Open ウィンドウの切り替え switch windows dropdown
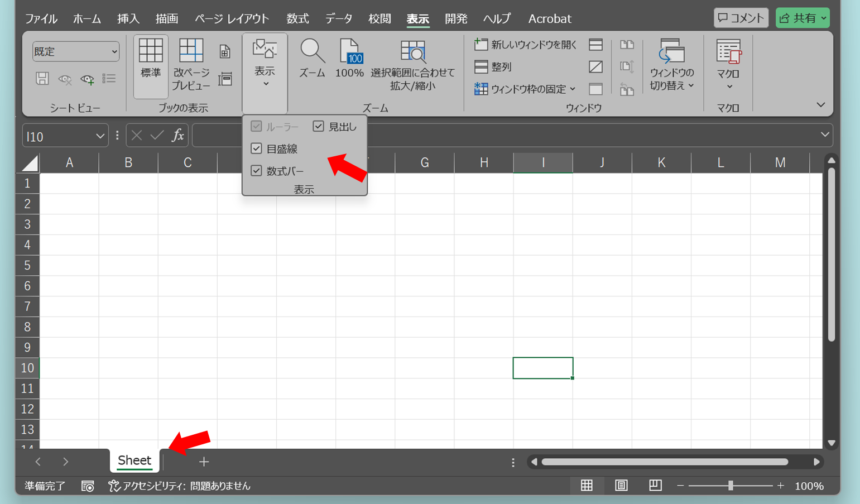 tap(672, 65)
